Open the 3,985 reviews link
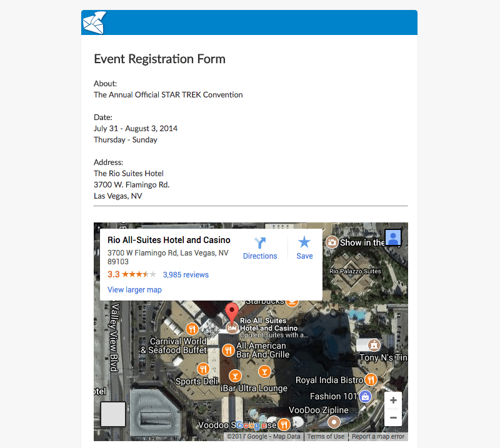Image resolution: width=500 pixels, height=448 pixels. point(186,275)
